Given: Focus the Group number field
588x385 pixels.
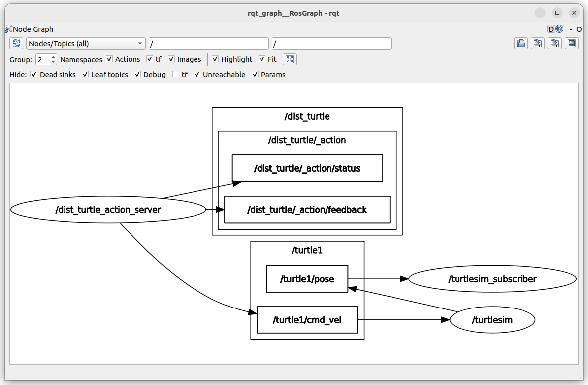Looking at the screenshot, I should click(43, 59).
